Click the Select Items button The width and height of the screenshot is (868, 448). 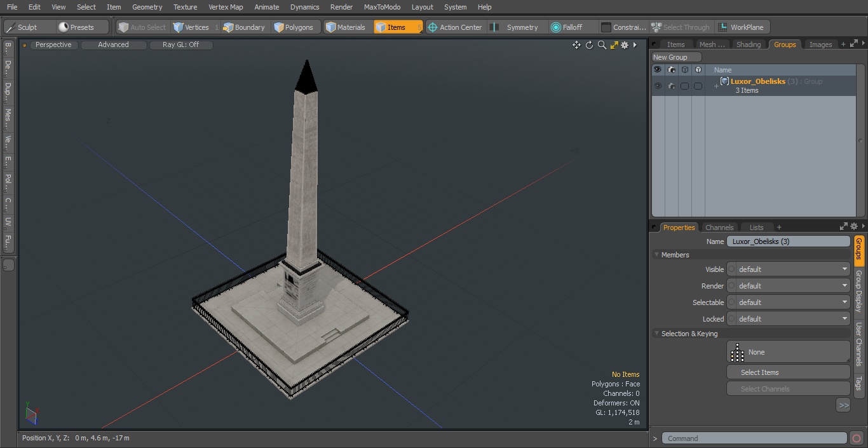pos(788,372)
